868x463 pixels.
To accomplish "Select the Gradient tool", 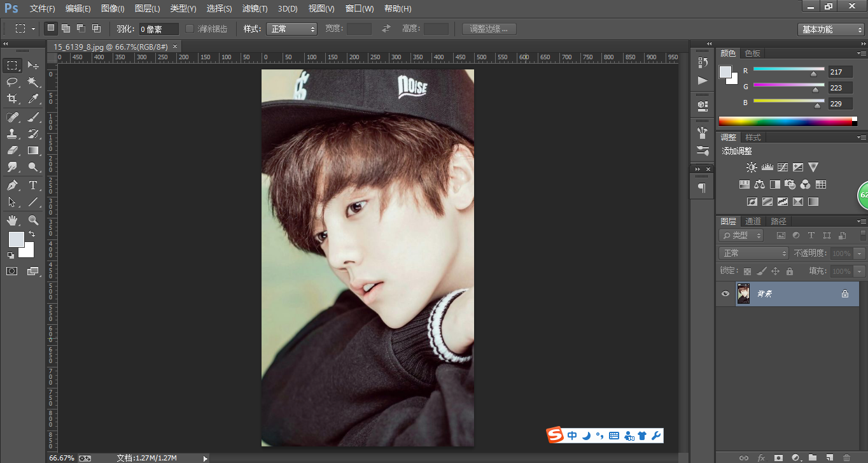I will [x=33, y=150].
